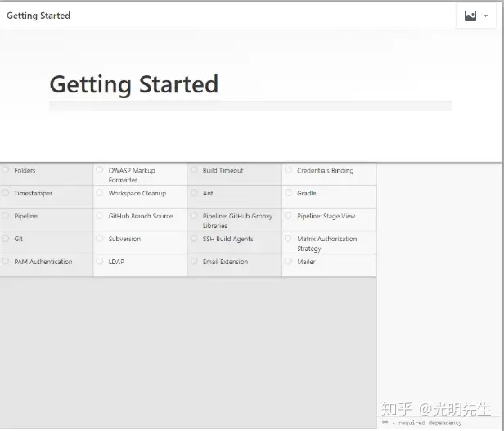Select the GitHub Branch Source label
This screenshot has height=431, width=504.
141,216
